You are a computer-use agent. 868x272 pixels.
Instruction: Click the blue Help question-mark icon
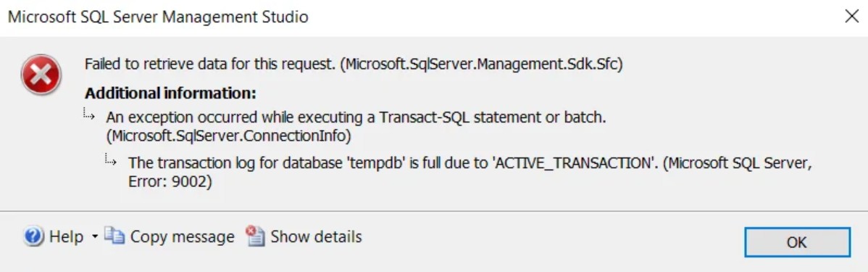(34, 237)
